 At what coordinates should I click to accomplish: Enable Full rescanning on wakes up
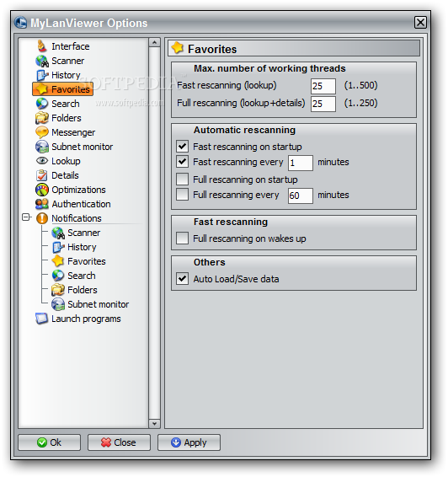182,238
